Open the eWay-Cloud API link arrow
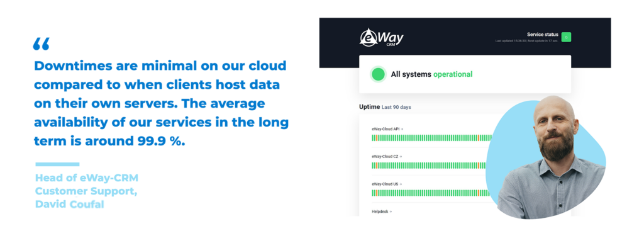The image size is (644, 238). tap(402, 129)
